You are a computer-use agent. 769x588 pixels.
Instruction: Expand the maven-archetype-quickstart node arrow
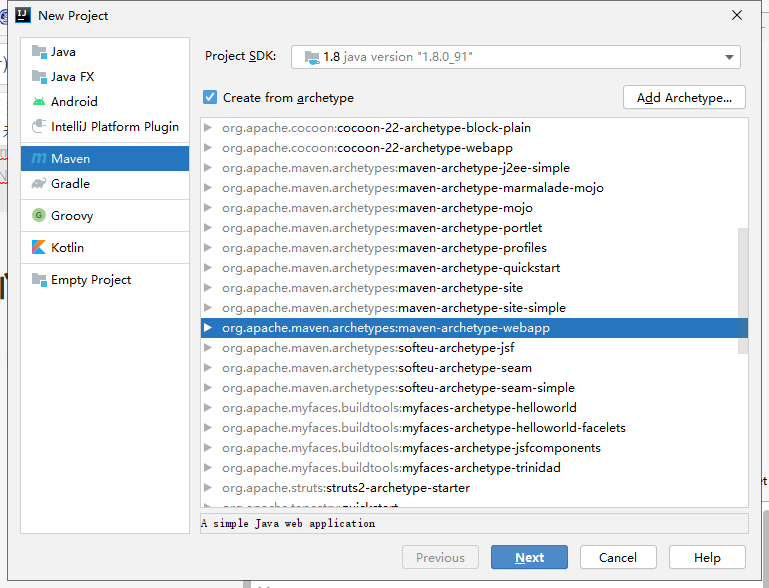click(x=208, y=268)
